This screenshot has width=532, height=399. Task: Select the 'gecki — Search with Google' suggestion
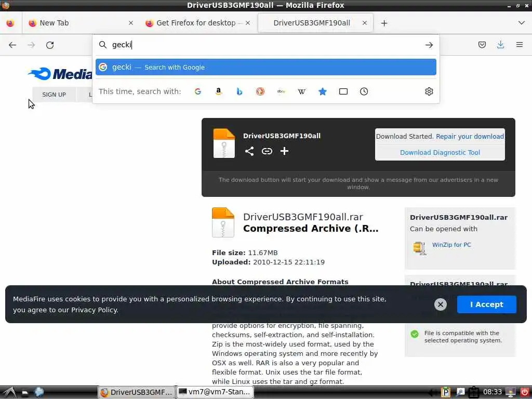click(265, 67)
